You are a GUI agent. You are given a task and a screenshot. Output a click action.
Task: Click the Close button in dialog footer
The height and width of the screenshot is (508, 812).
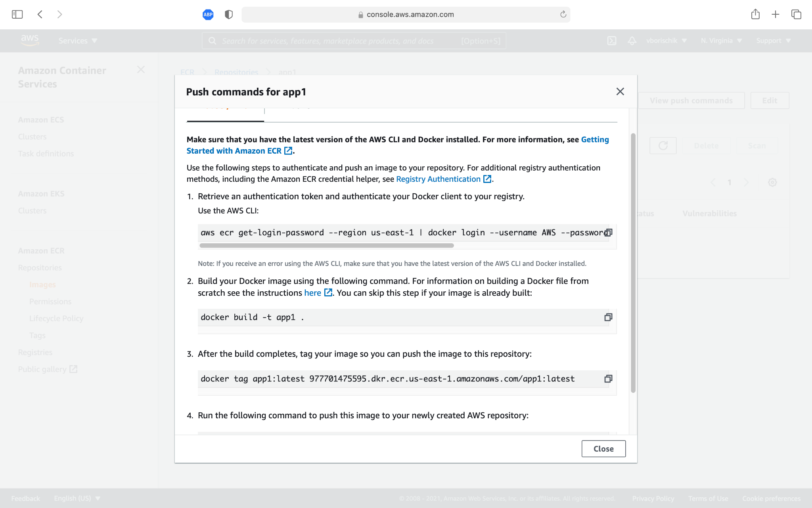click(x=603, y=448)
